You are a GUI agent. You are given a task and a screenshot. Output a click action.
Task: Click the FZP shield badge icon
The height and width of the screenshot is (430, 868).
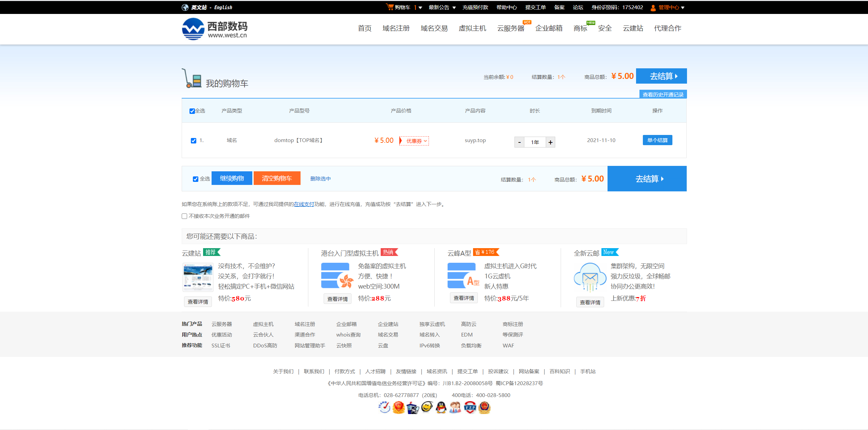click(470, 407)
